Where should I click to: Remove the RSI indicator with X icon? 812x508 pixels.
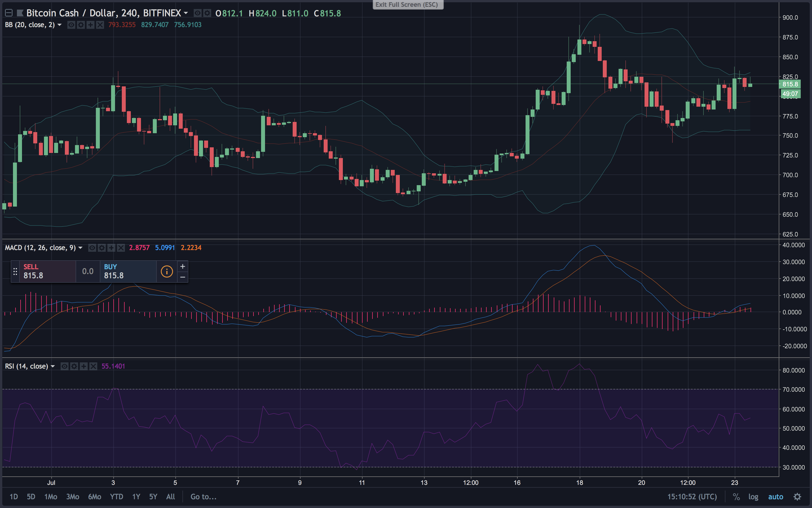[93, 366]
